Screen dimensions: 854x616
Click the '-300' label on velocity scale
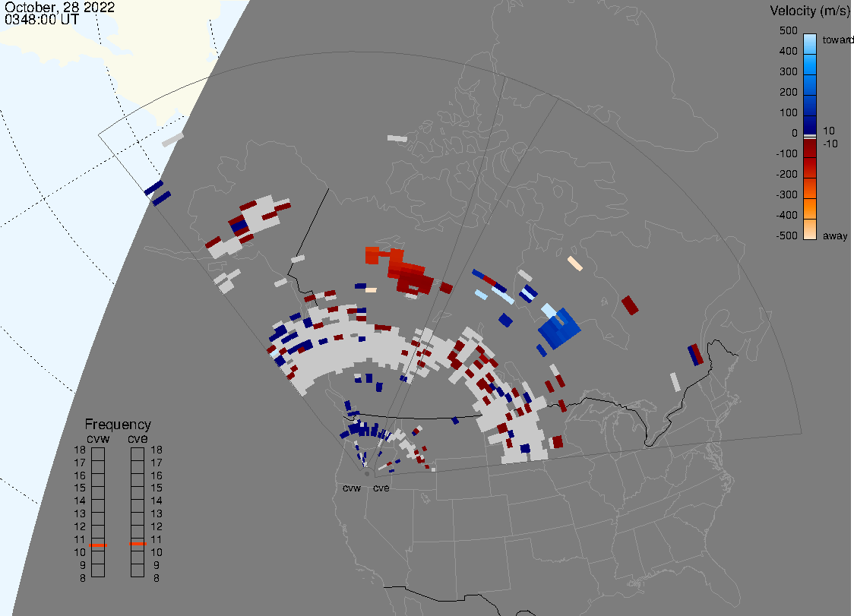[x=786, y=195]
